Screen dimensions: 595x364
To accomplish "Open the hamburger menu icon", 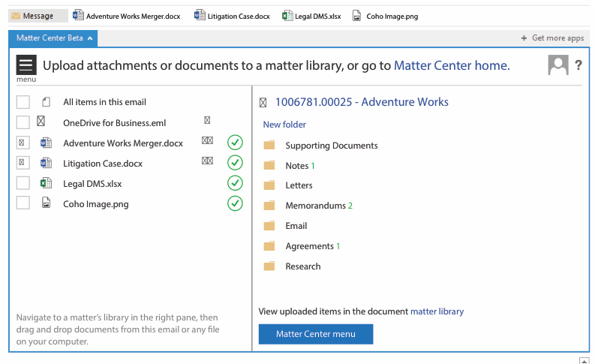I will pyautogui.click(x=26, y=65).
